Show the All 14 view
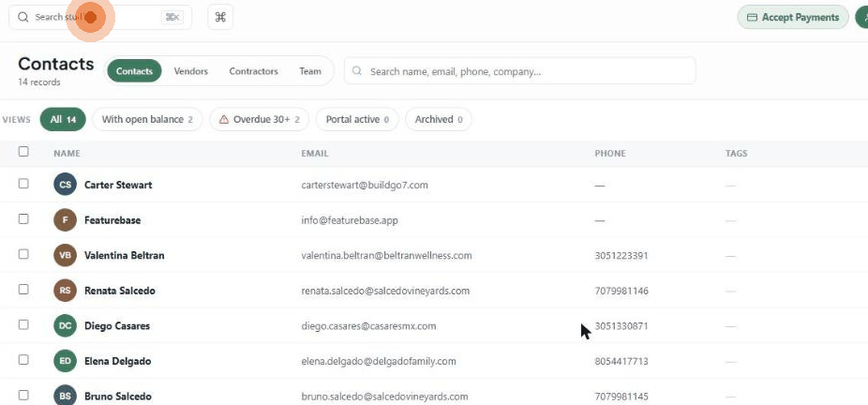Viewport: 868px width, 405px height. [63, 119]
